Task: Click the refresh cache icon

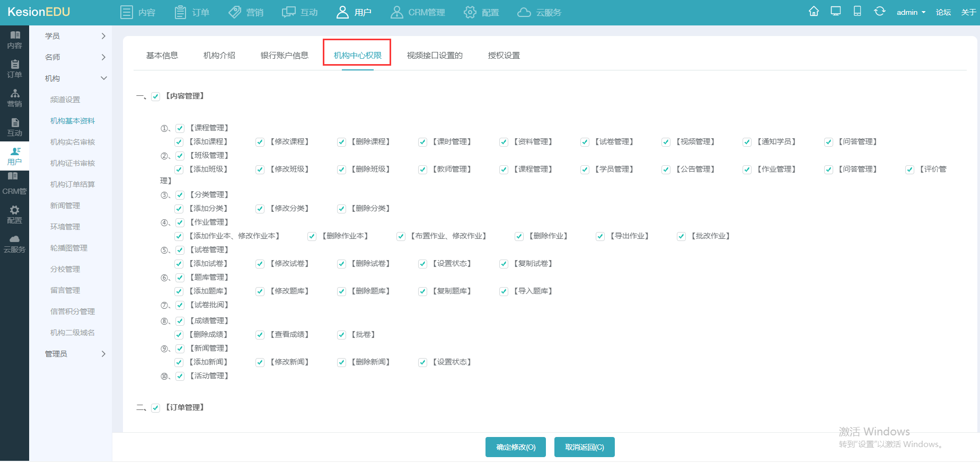Action: [879, 12]
